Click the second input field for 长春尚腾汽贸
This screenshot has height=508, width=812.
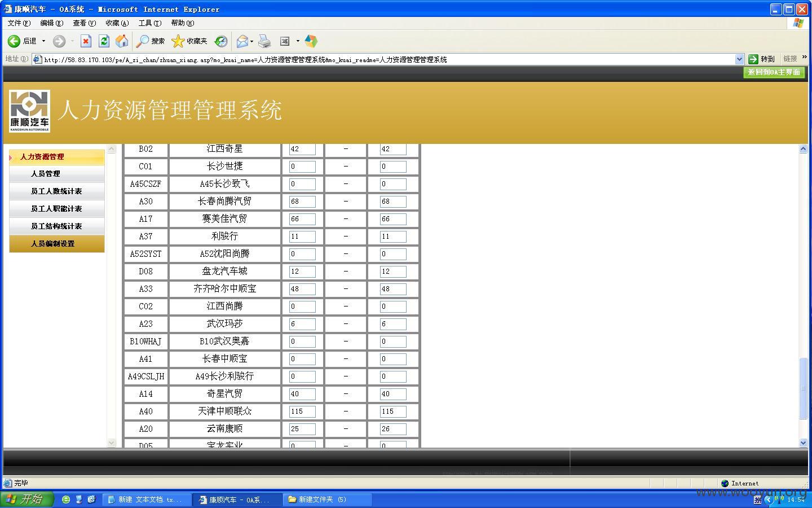pyautogui.click(x=393, y=202)
